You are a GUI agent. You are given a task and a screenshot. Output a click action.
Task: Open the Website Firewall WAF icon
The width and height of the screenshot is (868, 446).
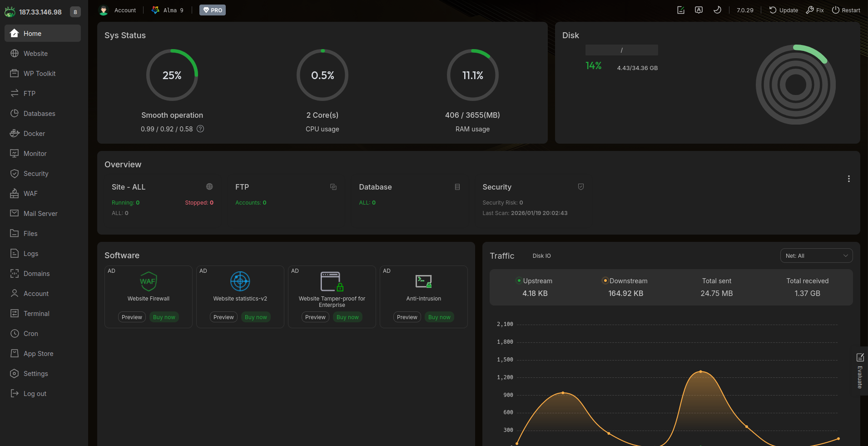click(149, 281)
